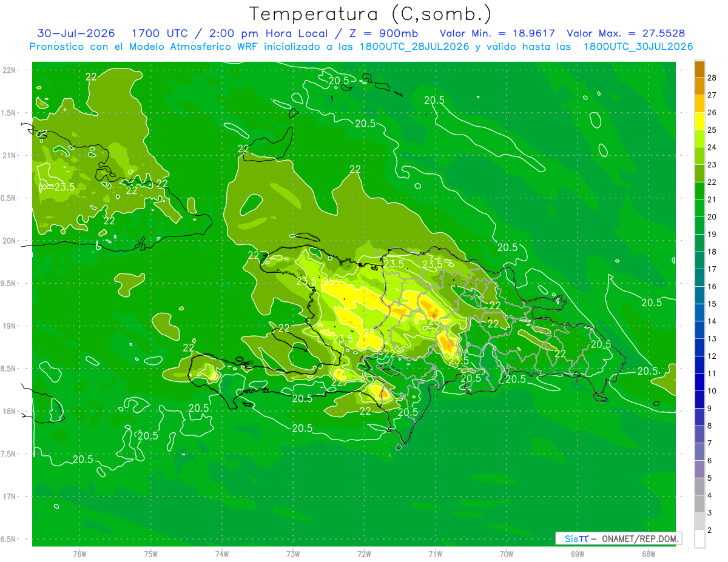Click the "Valor Max. = 27.5528" readout
Viewport: 728px width, 562px height.
click(x=625, y=33)
